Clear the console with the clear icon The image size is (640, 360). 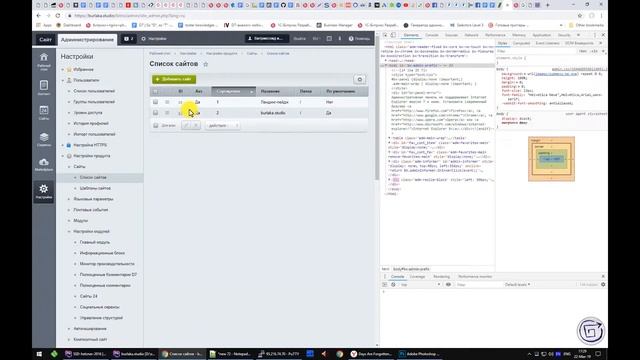tap(393, 284)
